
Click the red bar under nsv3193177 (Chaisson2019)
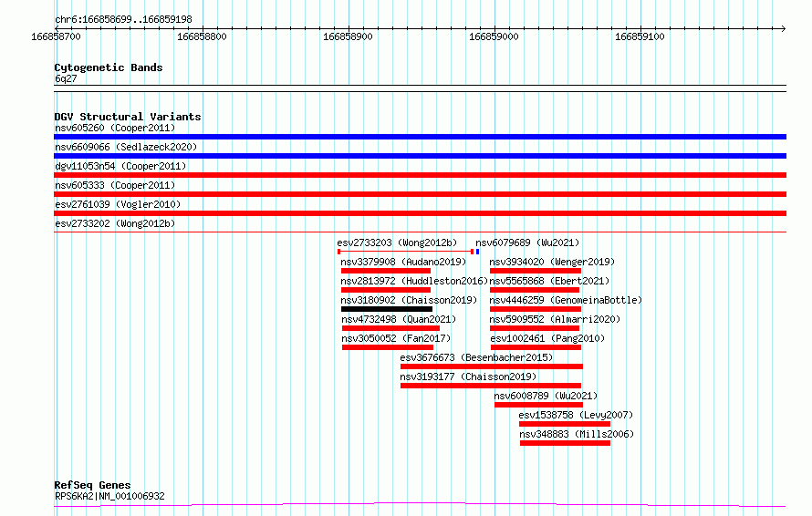(491, 386)
